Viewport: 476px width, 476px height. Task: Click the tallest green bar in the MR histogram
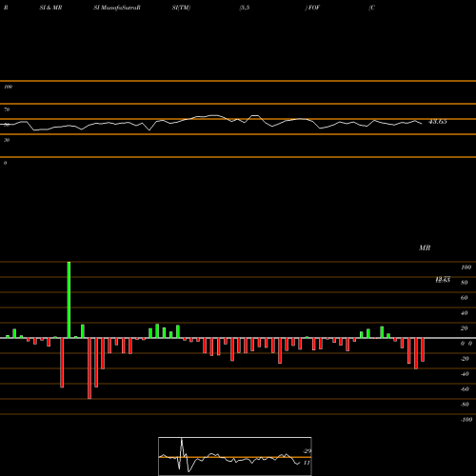coord(69,300)
